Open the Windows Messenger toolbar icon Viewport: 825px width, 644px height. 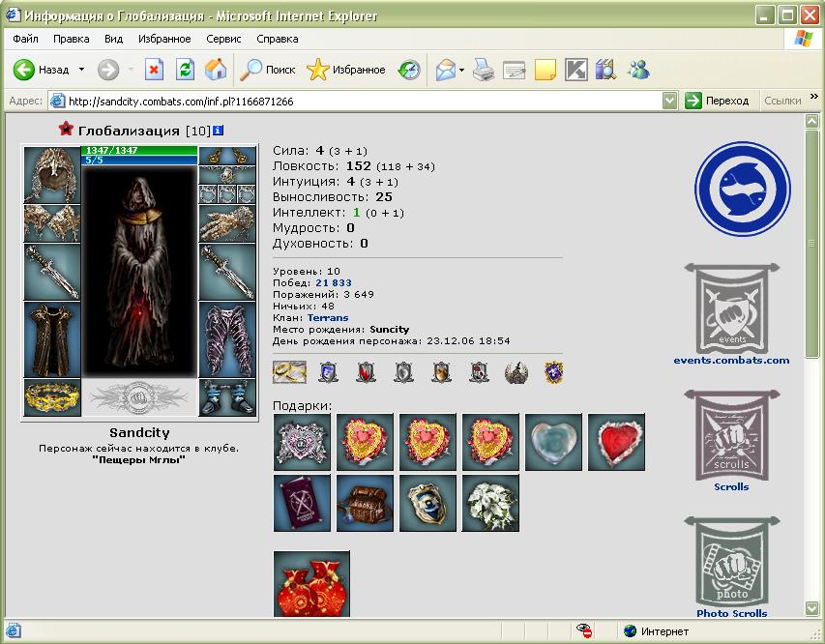[x=637, y=70]
